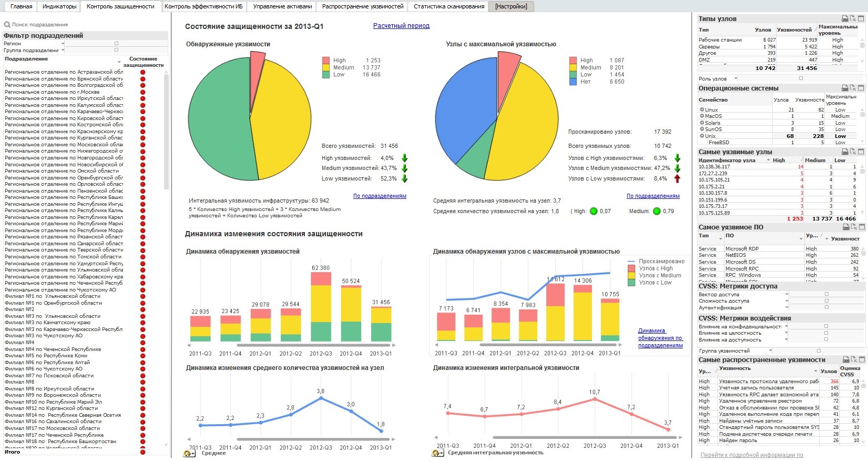Toggle the Роль узлов checkbox
The width and height of the screenshot is (868, 461).
[x=801, y=78]
